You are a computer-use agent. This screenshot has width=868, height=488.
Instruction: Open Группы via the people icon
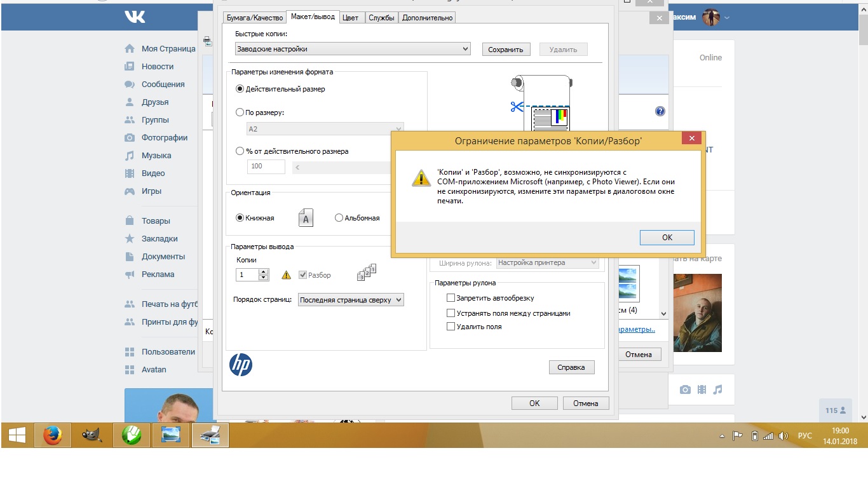click(x=130, y=120)
